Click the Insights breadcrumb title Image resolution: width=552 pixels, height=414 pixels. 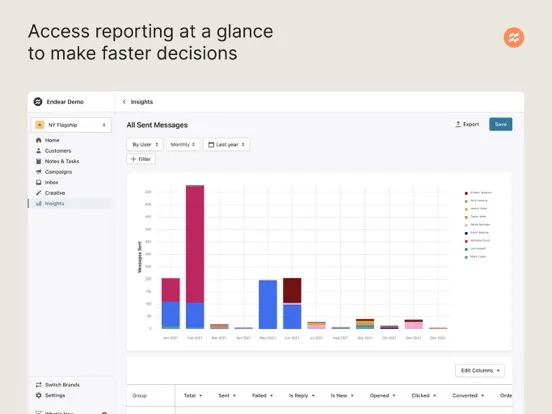[x=142, y=102]
